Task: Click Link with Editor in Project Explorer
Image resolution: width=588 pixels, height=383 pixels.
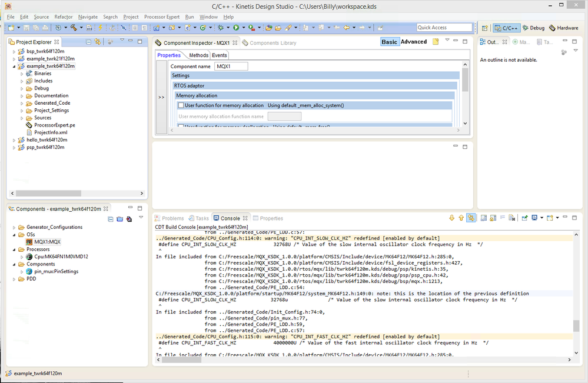Action: coord(98,42)
